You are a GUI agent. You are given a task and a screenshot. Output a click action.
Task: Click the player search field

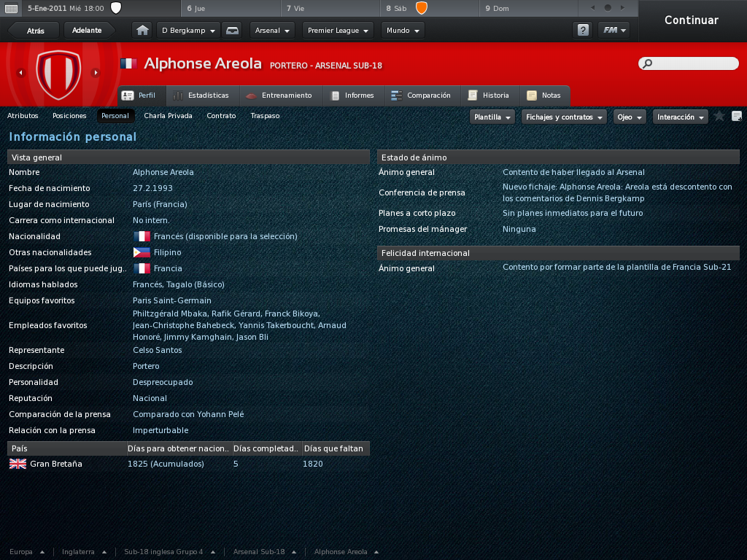point(689,63)
